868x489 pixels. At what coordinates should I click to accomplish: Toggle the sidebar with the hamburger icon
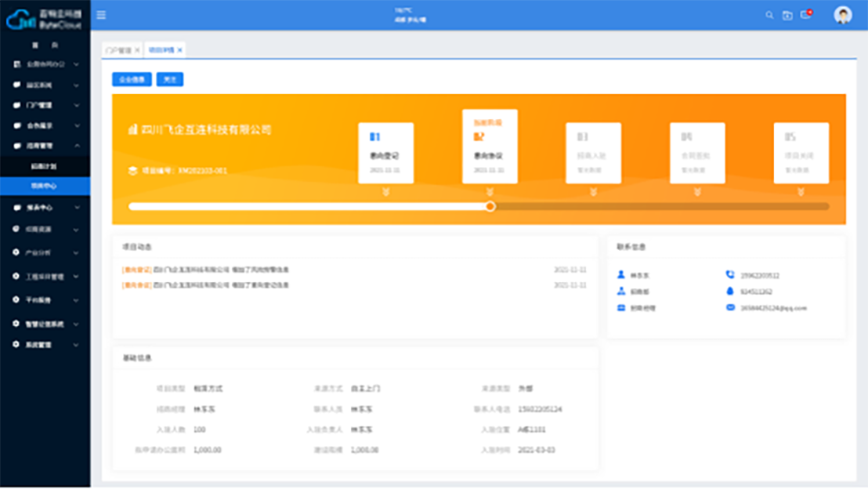tap(101, 15)
